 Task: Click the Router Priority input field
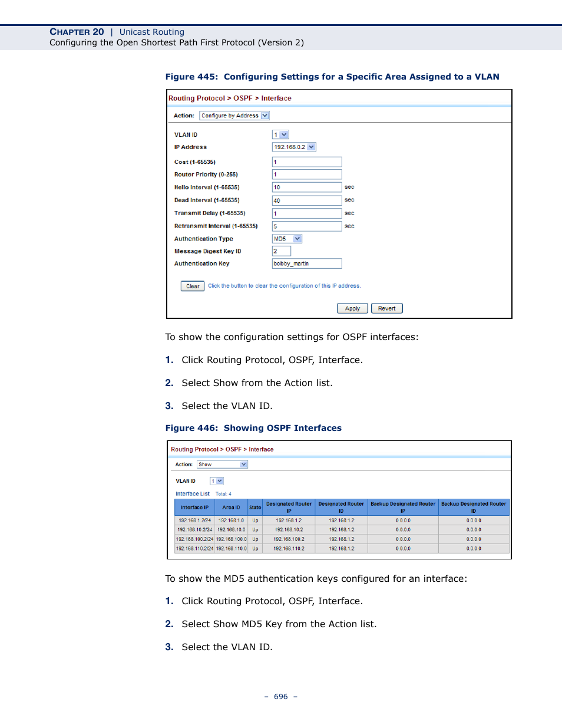coord(307,174)
